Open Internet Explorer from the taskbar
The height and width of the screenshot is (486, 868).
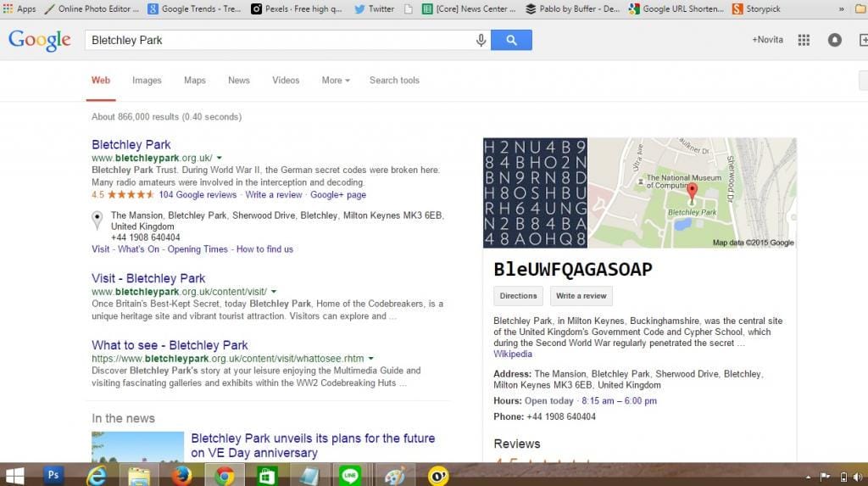pyautogui.click(x=97, y=476)
